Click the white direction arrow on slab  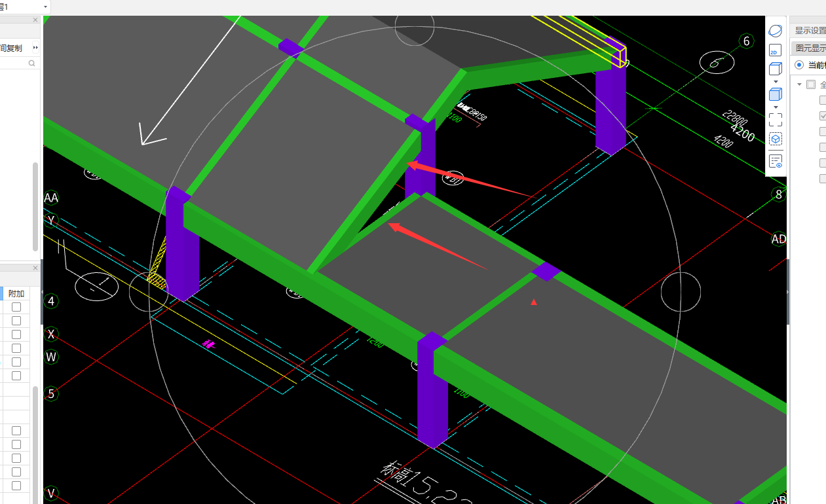click(191, 80)
